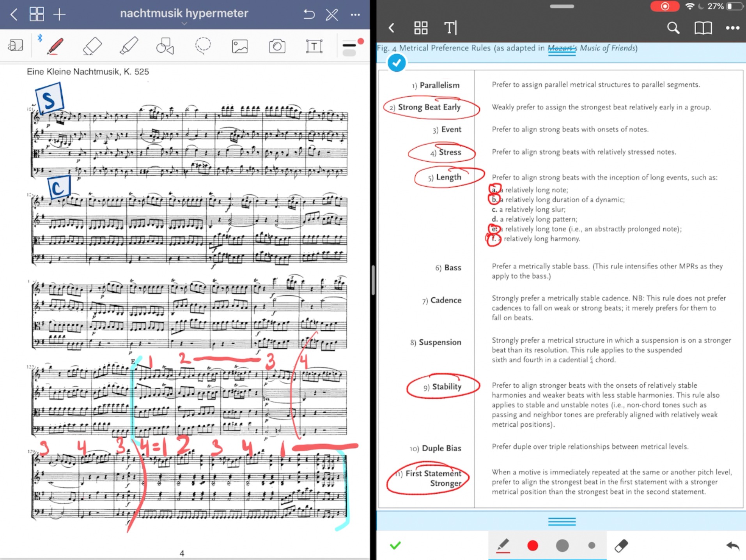Tap the blue C sticker on score

[59, 187]
